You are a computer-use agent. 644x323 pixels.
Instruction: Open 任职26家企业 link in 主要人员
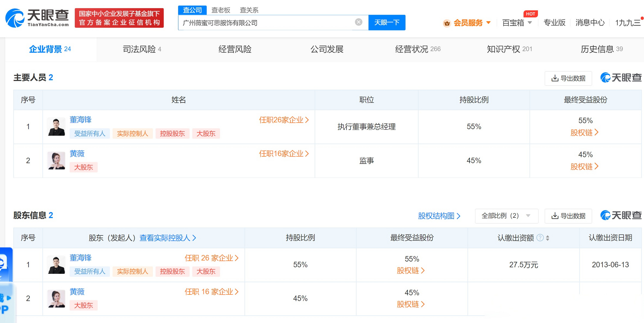(284, 120)
